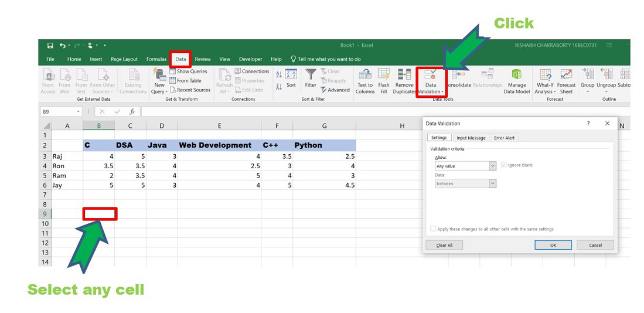Viewport: 644px width, 313px height.
Task: Open the Formulas ribbon tab
Action: (156, 59)
